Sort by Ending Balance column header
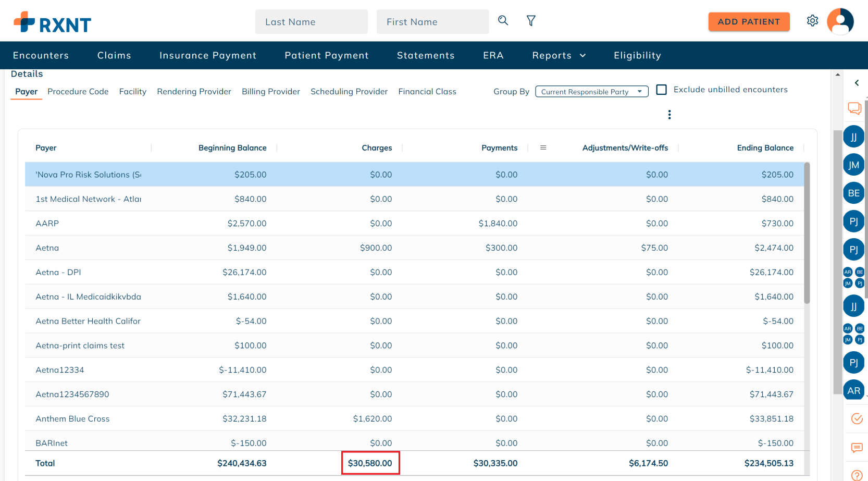The height and width of the screenshot is (481, 868). (x=765, y=148)
